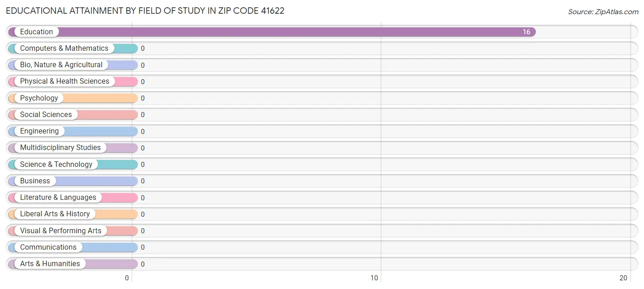Select the Business category label

(35, 181)
